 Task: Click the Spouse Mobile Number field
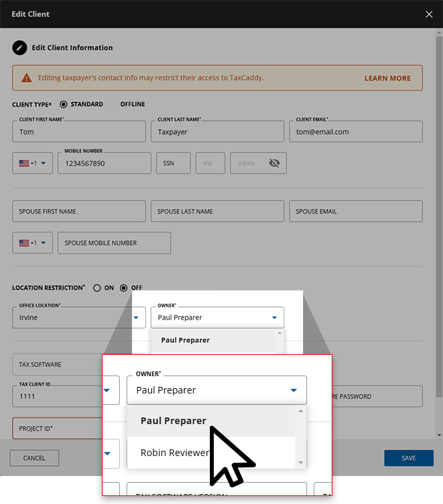coord(114,242)
